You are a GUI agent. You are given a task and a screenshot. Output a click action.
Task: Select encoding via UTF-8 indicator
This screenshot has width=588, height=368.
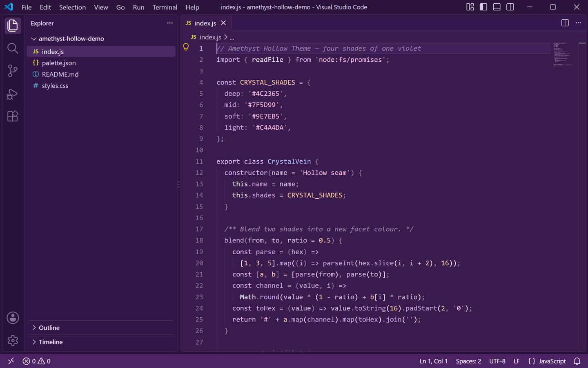[497, 361]
